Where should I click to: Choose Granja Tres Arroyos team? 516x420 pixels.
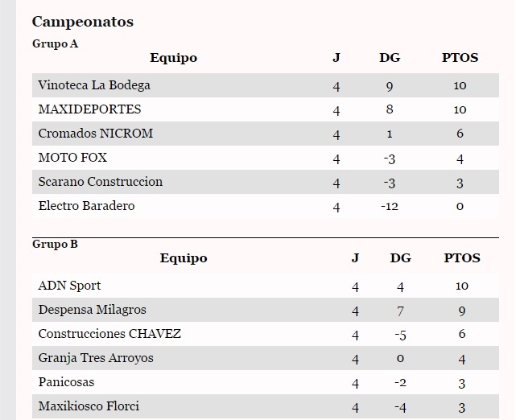pos(96,358)
